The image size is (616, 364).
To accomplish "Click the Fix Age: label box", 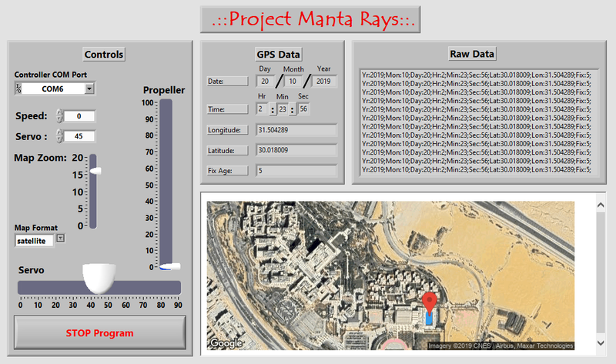I will pos(227,170).
